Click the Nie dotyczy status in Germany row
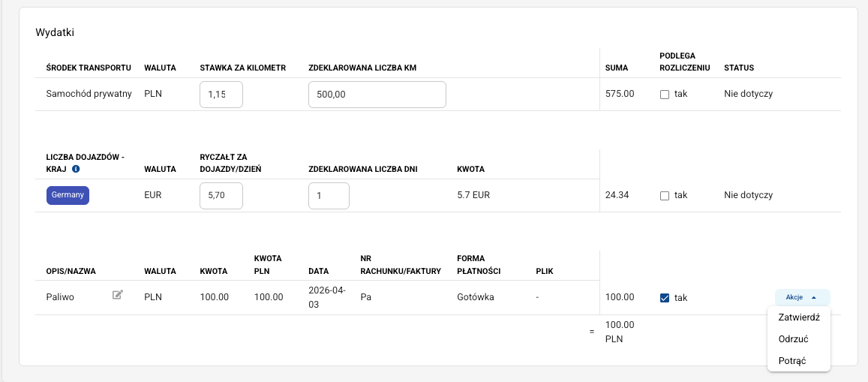Viewport: 868px width, 382px height. 748,195
